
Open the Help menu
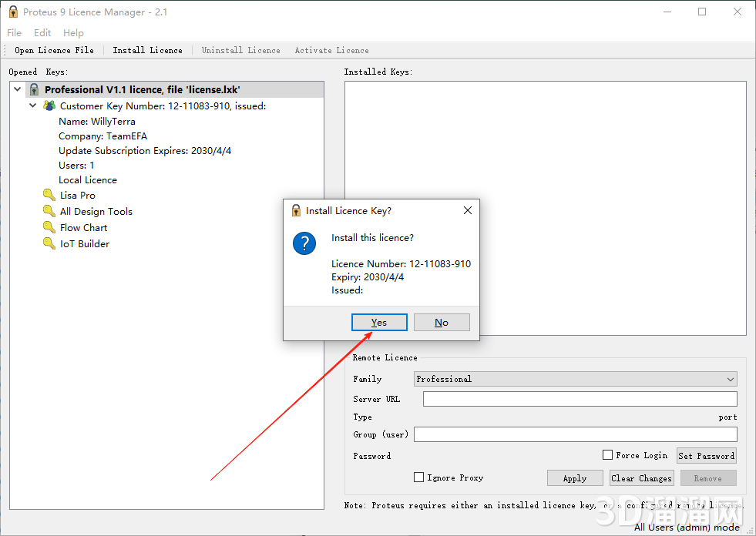74,33
